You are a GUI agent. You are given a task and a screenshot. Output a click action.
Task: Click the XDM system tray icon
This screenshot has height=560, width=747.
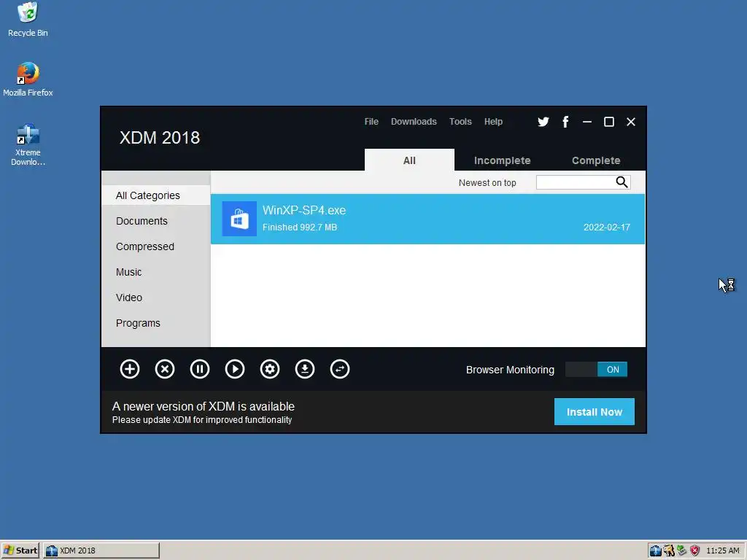pyautogui.click(x=656, y=551)
